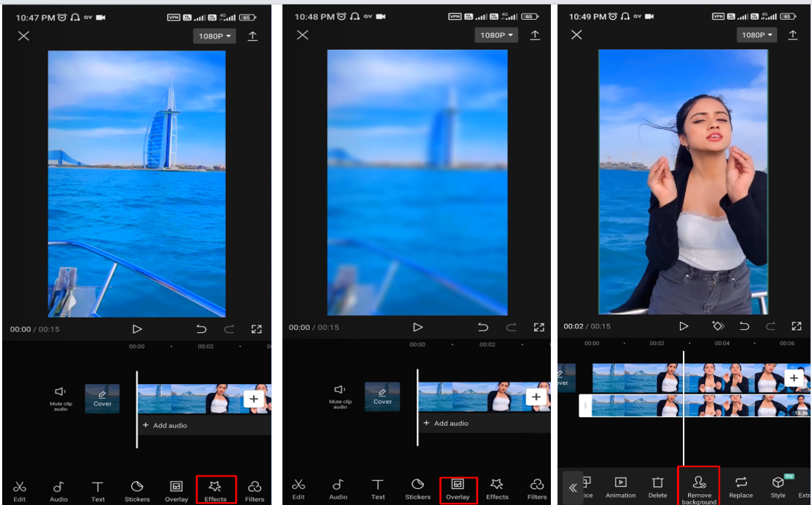The width and height of the screenshot is (812, 505).
Task: Open Overlay tool in left phone screen
Action: [x=176, y=490]
